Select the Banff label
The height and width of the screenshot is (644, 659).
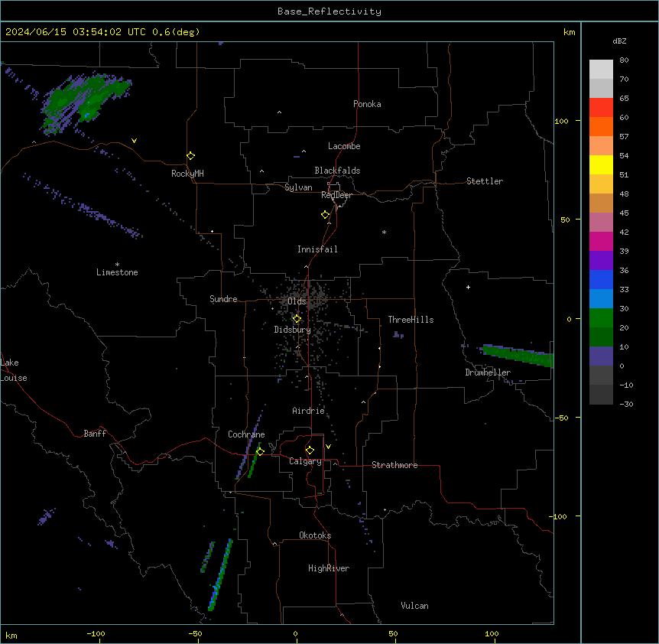click(x=95, y=434)
